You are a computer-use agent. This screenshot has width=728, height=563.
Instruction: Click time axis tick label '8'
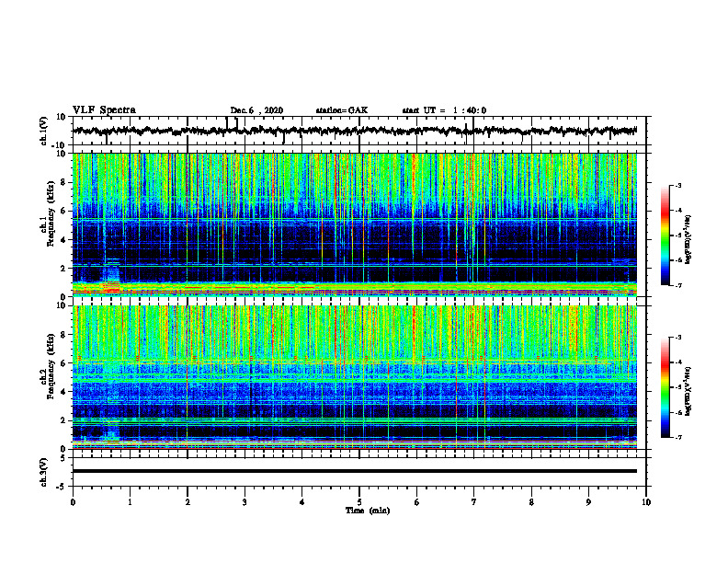[x=531, y=502]
